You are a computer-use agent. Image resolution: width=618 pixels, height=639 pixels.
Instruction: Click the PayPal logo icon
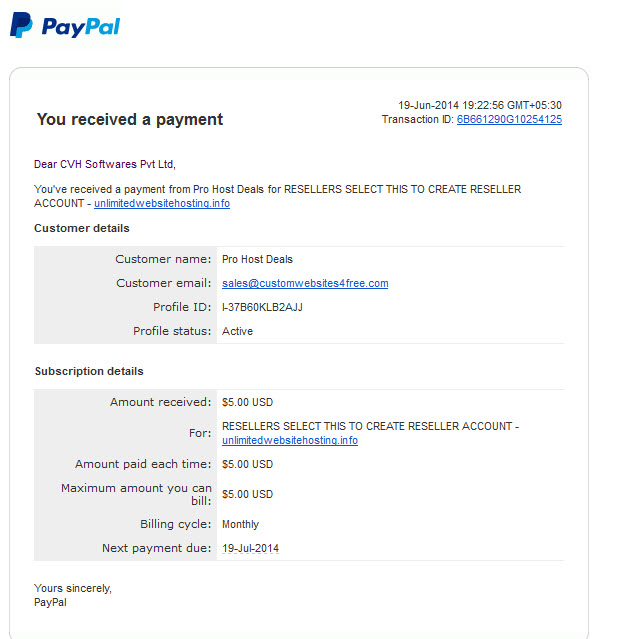(21, 25)
